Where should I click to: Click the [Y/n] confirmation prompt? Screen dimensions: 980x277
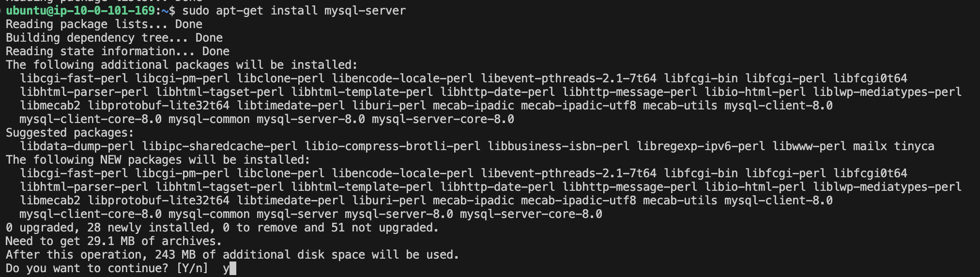pyautogui.click(x=192, y=268)
